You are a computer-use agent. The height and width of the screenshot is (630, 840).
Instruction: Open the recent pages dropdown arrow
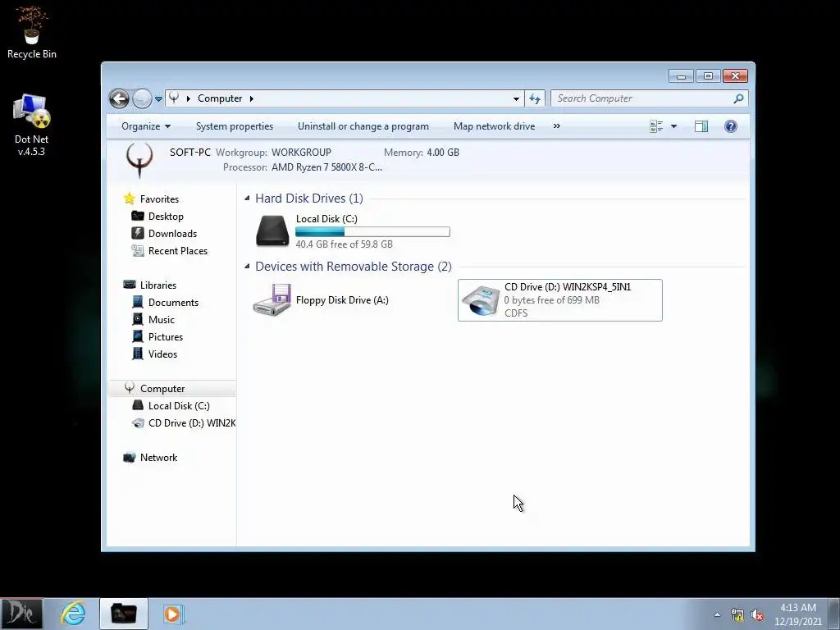click(x=158, y=99)
